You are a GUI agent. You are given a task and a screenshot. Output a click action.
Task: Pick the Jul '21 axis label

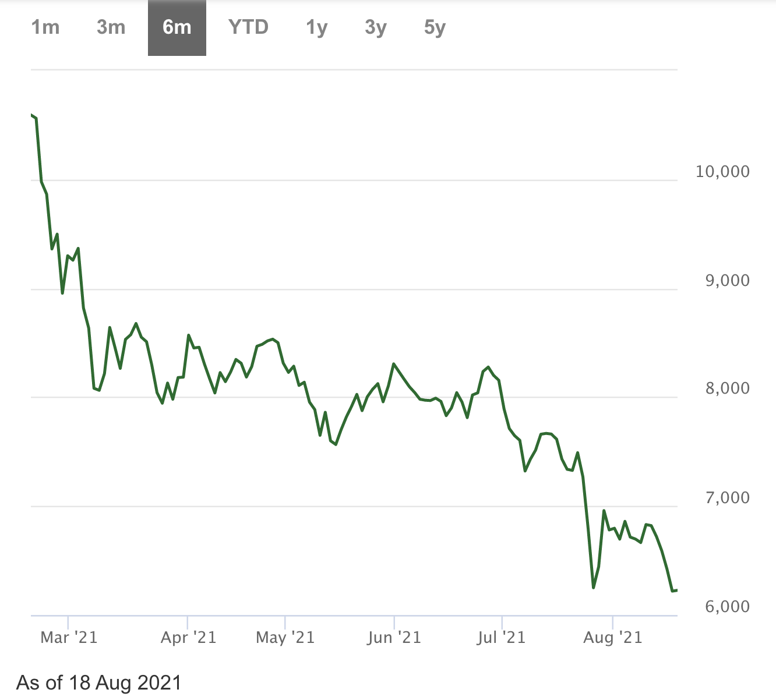pos(501,638)
